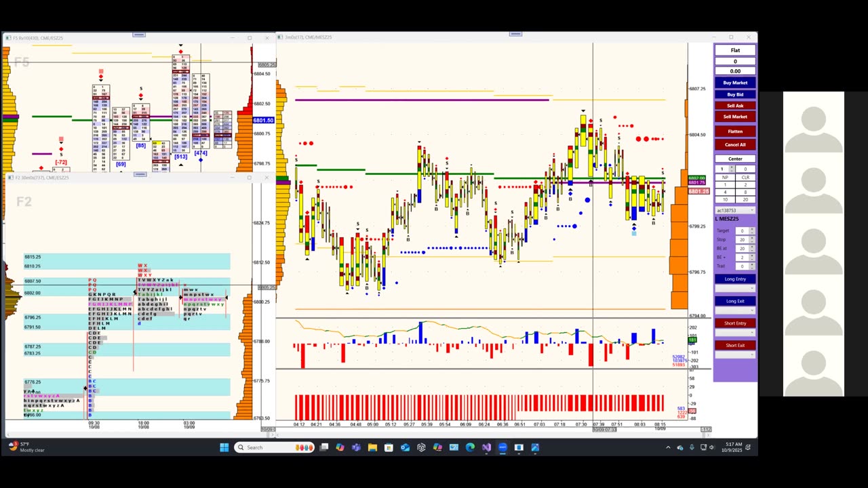Open Microsoft Edge from the taskbar
868x488 pixels.
click(470, 447)
